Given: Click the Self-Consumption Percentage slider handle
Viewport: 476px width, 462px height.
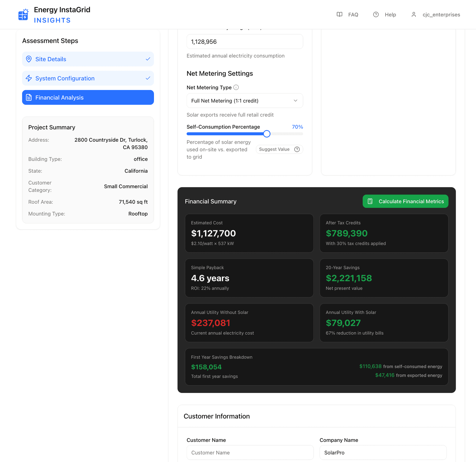Looking at the screenshot, I should [267, 134].
